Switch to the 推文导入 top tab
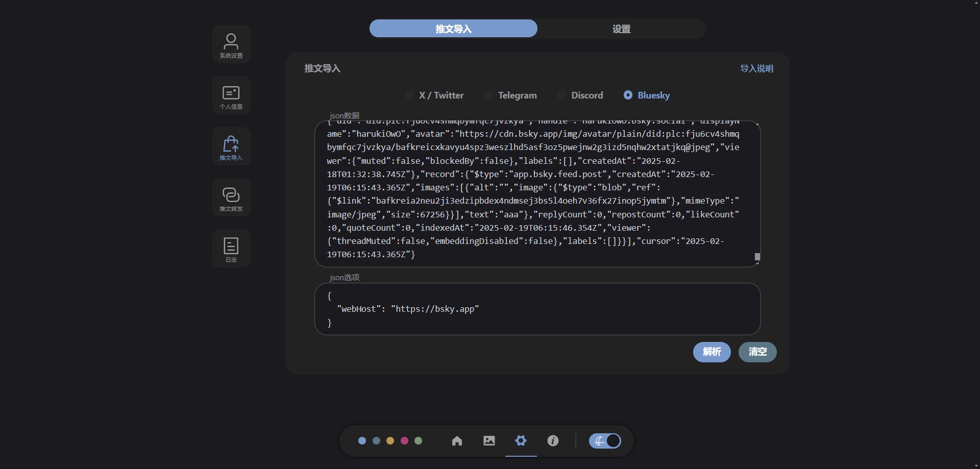This screenshot has width=980, height=469. 453,29
